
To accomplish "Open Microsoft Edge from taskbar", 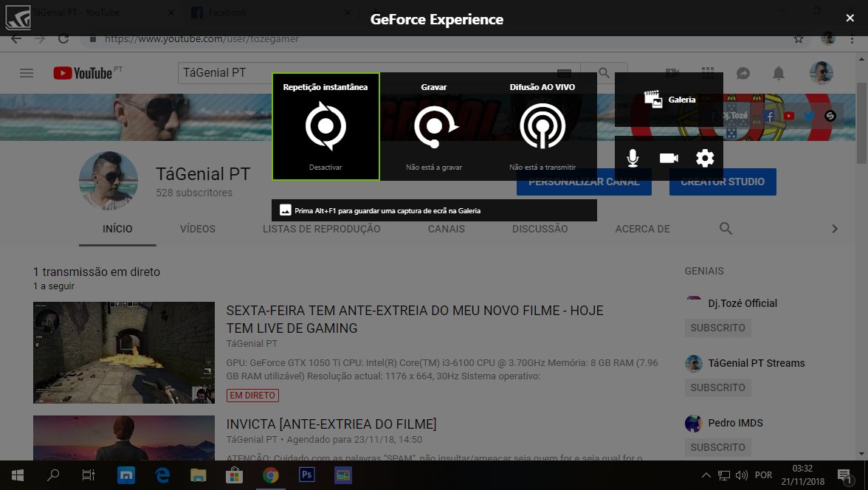I will pyautogui.click(x=162, y=475).
